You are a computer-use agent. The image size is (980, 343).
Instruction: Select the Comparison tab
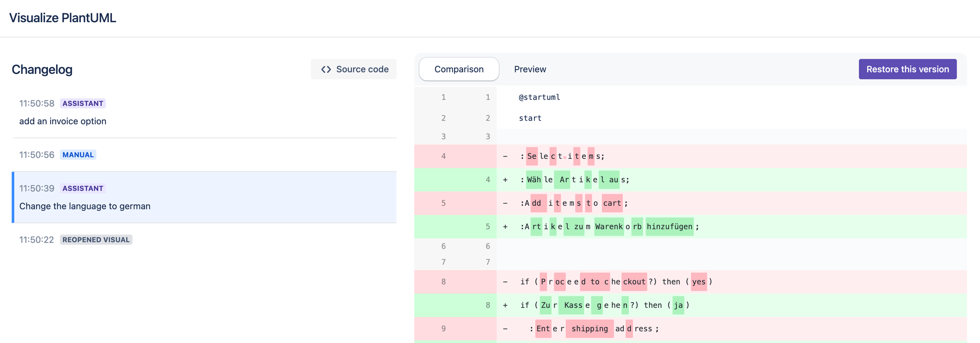459,69
